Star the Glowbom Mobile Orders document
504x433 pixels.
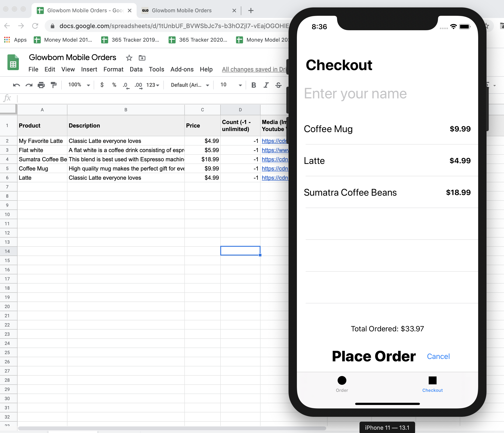coord(129,58)
